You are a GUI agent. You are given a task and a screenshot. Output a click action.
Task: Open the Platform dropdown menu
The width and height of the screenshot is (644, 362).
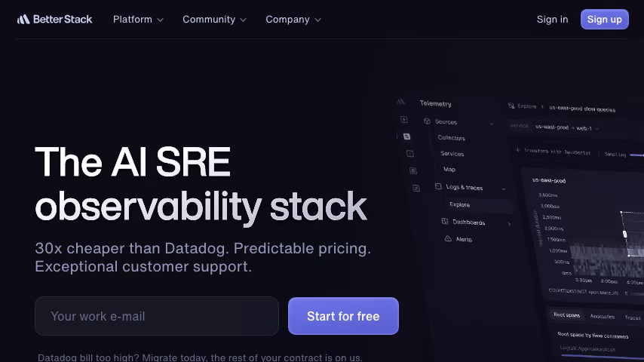click(x=139, y=20)
